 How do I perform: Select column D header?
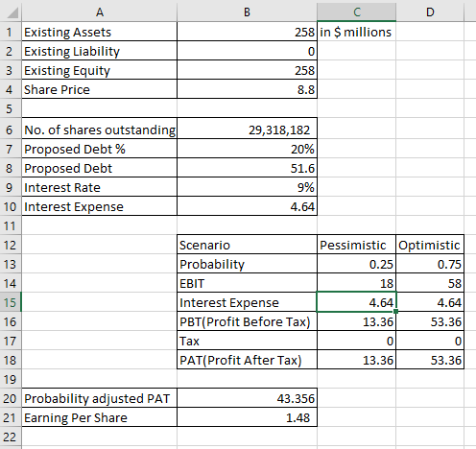[430, 12]
